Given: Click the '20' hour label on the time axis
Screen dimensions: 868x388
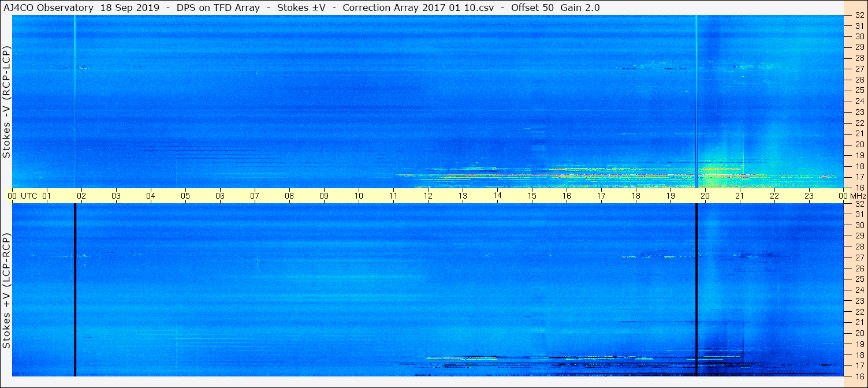Looking at the screenshot, I should pos(705,196).
